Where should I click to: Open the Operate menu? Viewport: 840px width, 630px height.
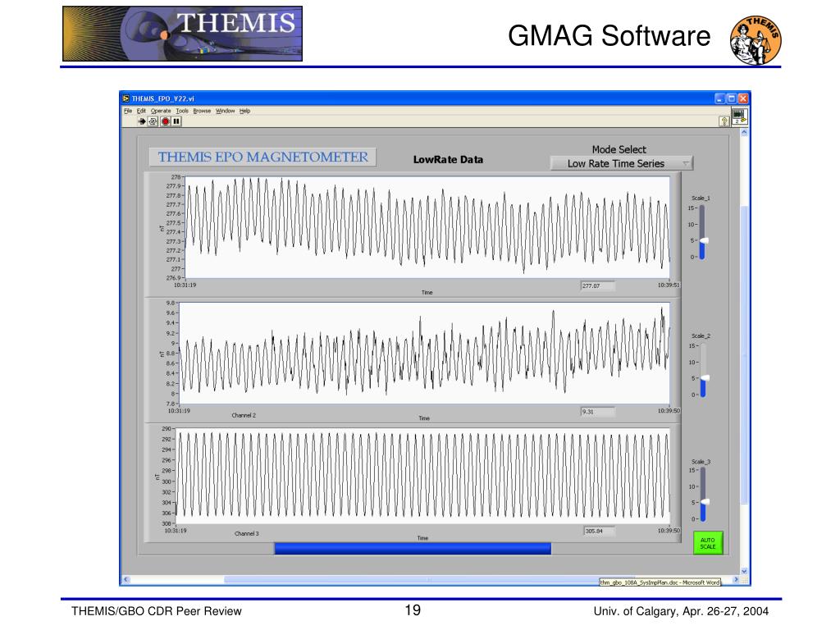point(161,111)
